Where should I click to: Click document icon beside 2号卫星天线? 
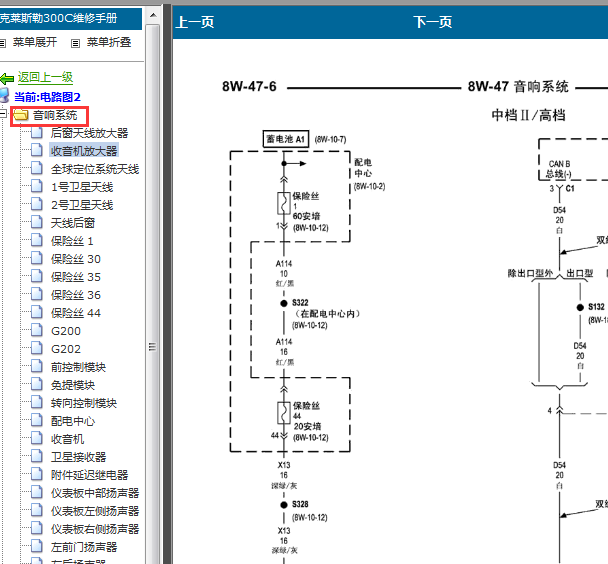pyautogui.click(x=37, y=204)
